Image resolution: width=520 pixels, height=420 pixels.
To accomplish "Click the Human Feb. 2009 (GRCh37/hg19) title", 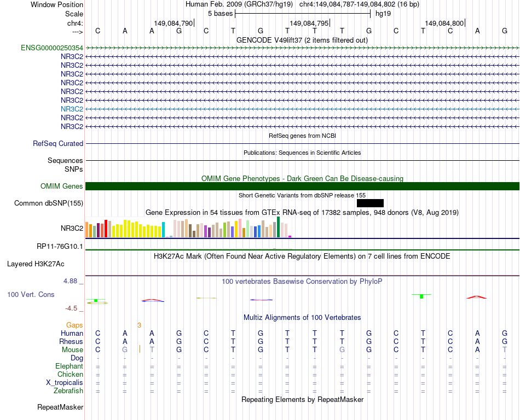I will tap(239, 4).
